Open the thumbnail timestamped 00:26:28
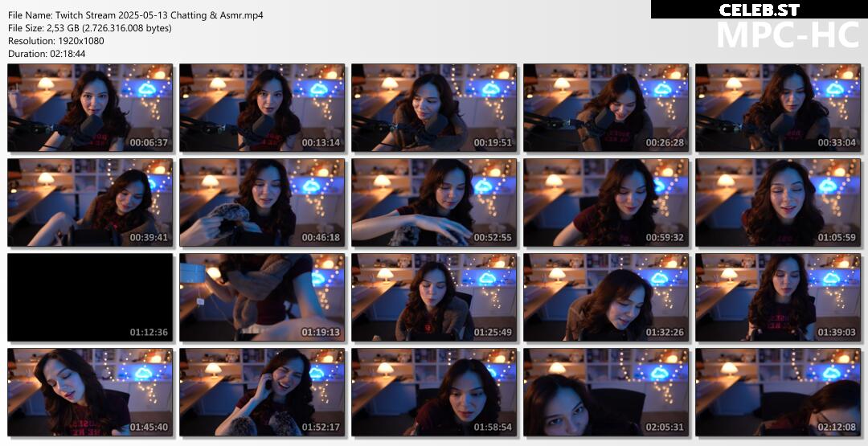The height and width of the screenshot is (446, 868). (606, 108)
